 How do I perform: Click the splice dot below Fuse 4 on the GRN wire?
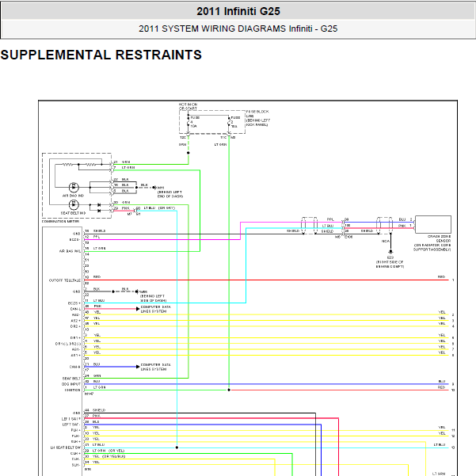[188, 153]
